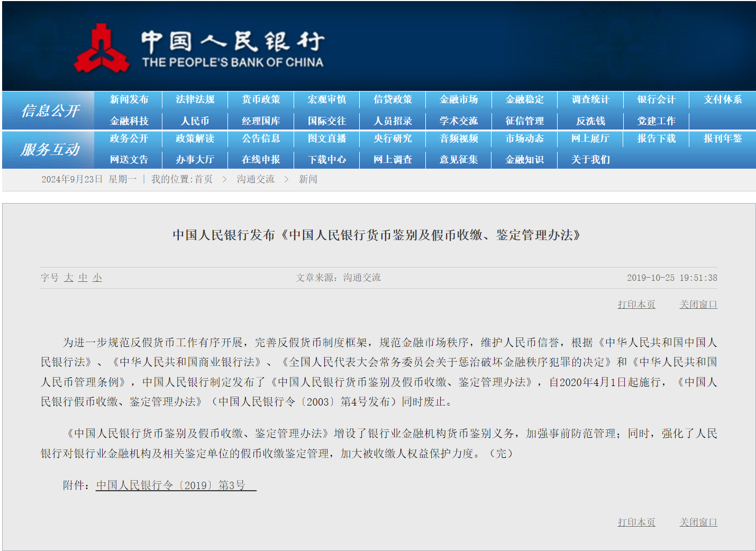Open 网上展厅 menu item
Screen dimensions: 756x551
(590, 139)
